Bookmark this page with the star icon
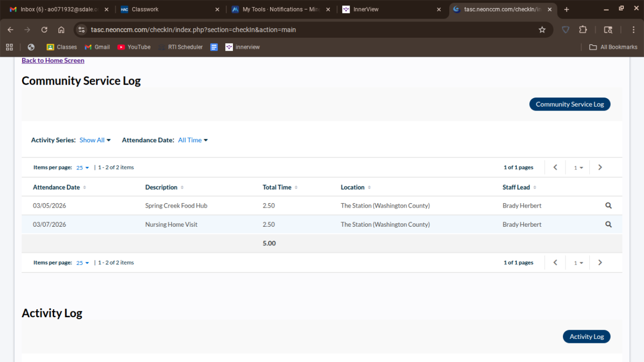Screen dimensions: 644x362 [x=542, y=30]
